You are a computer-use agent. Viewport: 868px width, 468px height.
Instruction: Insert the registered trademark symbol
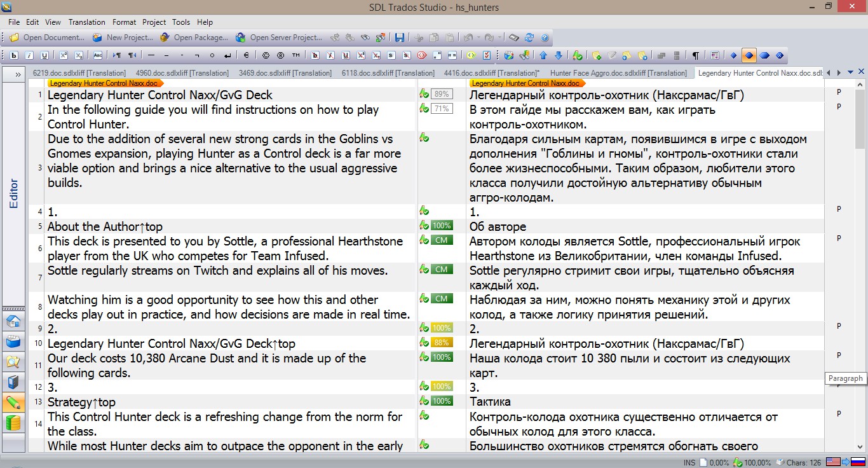tap(281, 55)
